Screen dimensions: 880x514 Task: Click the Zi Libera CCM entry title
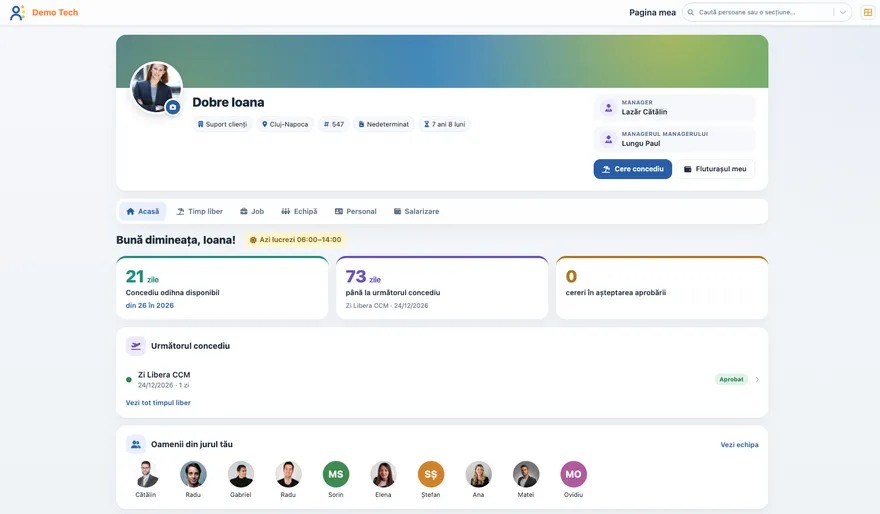[x=164, y=375]
